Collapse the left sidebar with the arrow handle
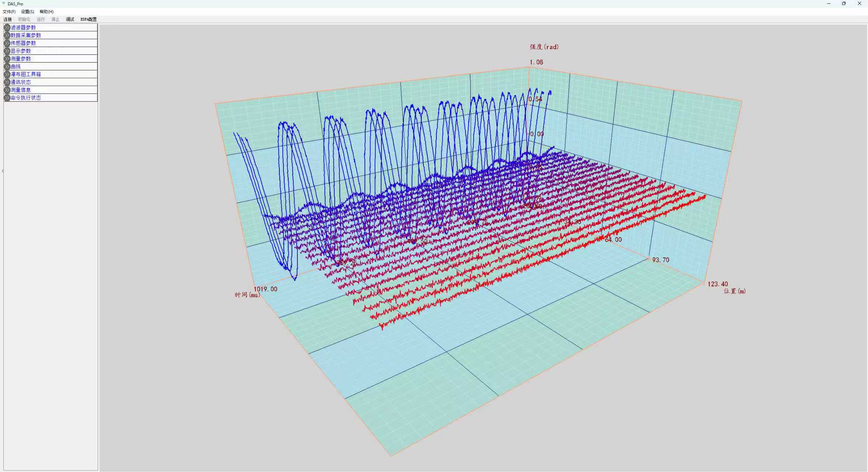Viewport: 868px width, 472px height. pos(3,171)
